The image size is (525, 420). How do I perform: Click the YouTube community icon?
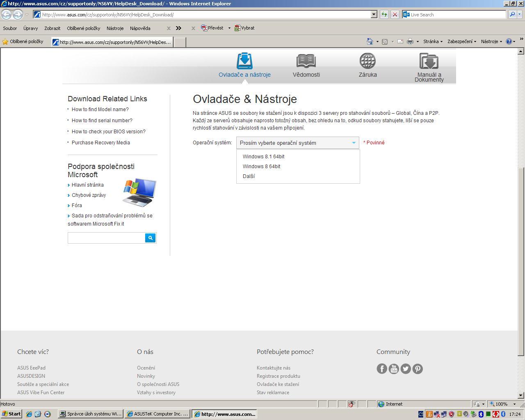[394, 369]
